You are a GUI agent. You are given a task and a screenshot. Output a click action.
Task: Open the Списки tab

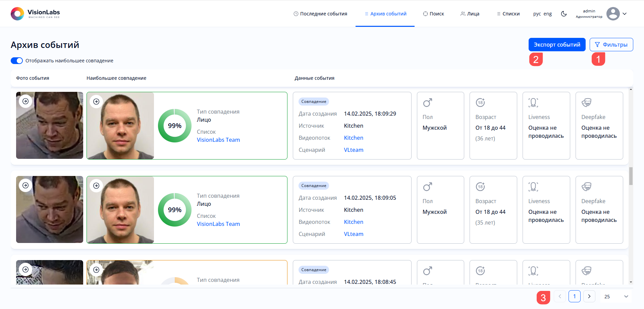[508, 14]
